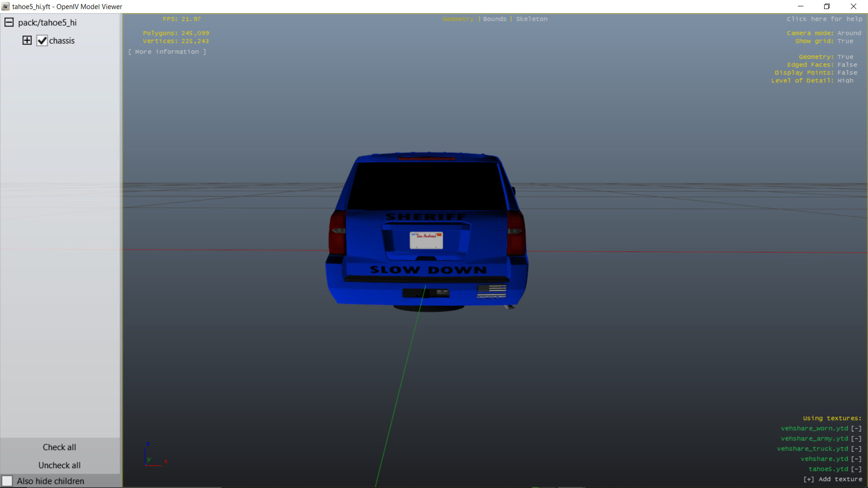868x488 pixels.
Task: Enable Also hide children checkbox
Action: click(x=7, y=481)
